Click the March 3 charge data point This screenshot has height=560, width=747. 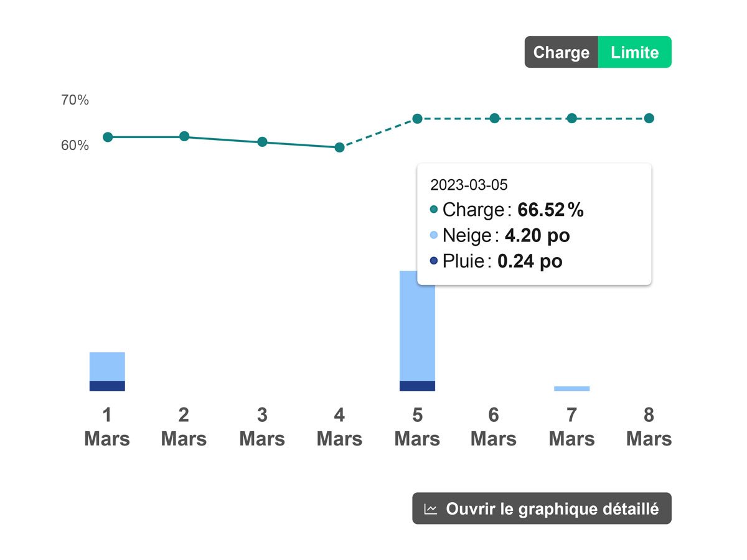(262, 142)
